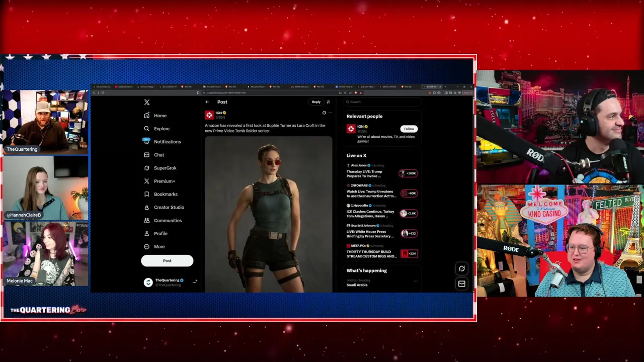This screenshot has width=644, height=362.
Task: Click the 'Relevant people' heading
Action: tap(364, 116)
